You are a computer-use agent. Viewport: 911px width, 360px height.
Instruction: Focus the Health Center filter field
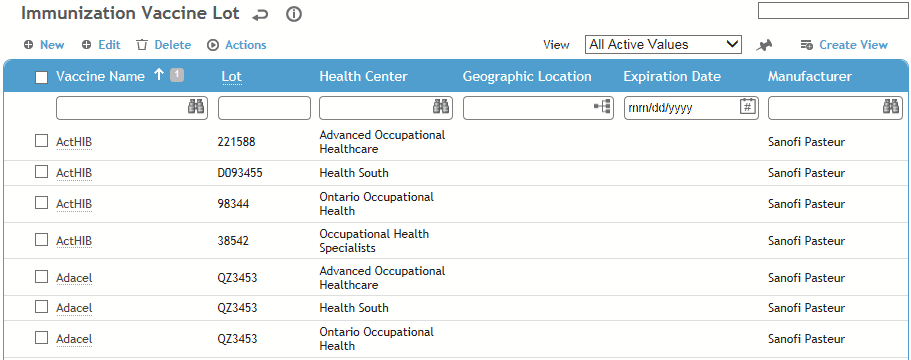tap(386, 108)
